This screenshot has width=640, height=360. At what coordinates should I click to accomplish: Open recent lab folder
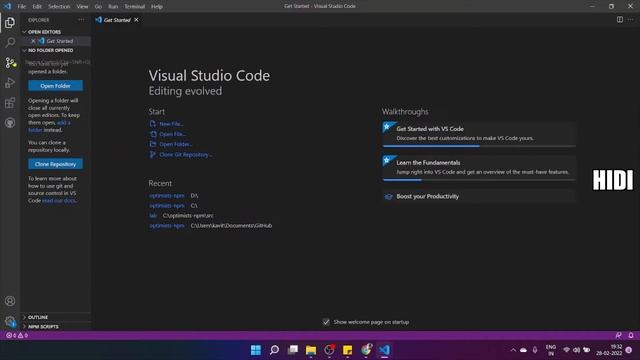pos(153,216)
